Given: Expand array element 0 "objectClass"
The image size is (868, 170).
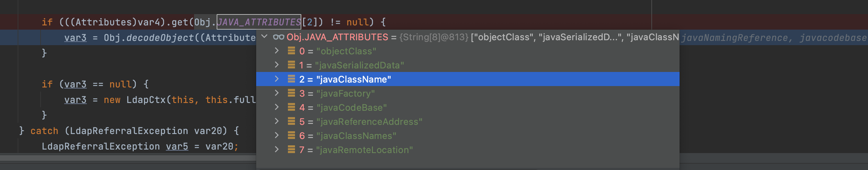Looking at the screenshot, I should click(x=277, y=51).
